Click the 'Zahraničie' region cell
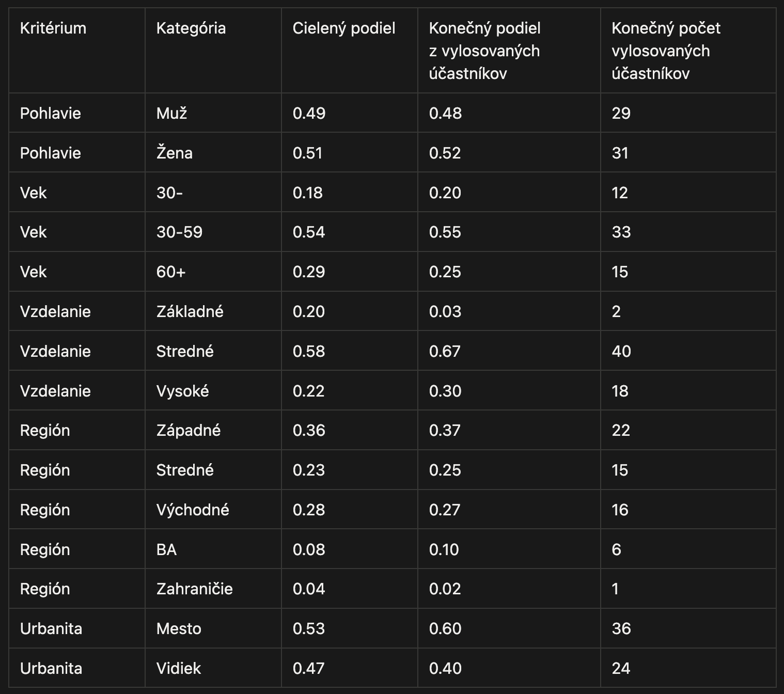This screenshot has width=784, height=694. tap(195, 589)
